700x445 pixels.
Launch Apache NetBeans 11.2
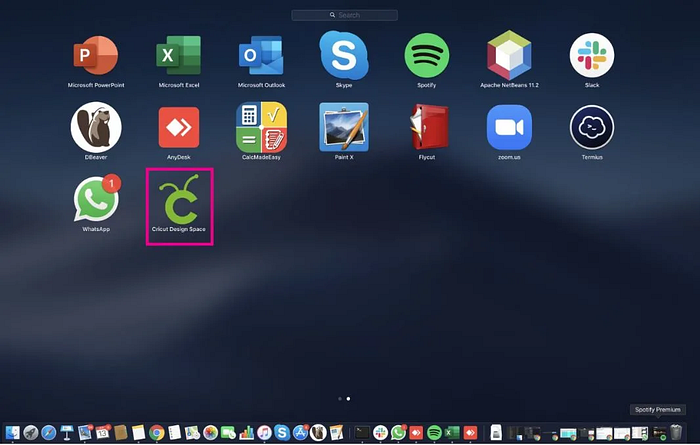(509, 55)
